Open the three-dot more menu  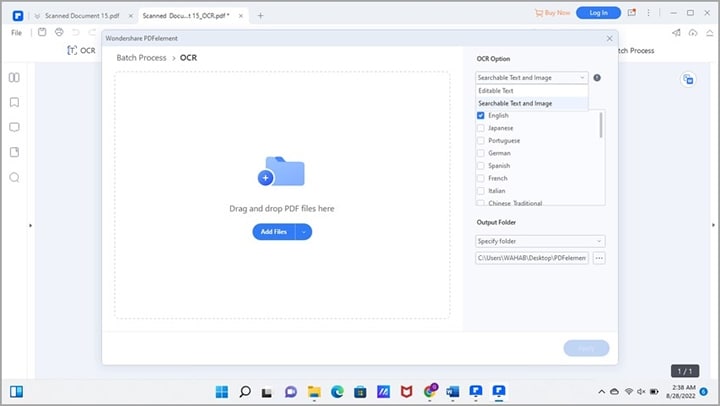(x=648, y=13)
